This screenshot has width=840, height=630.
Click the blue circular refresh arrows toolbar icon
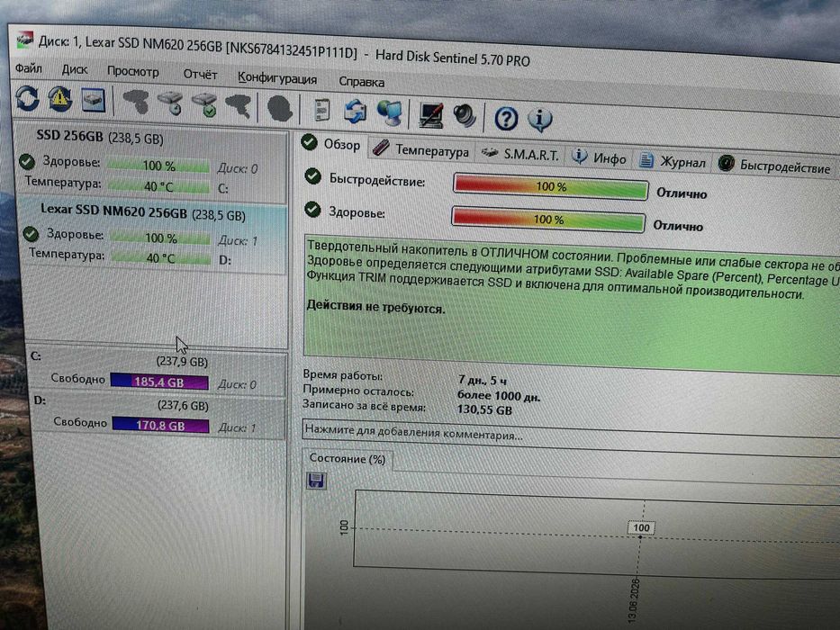pos(27,98)
